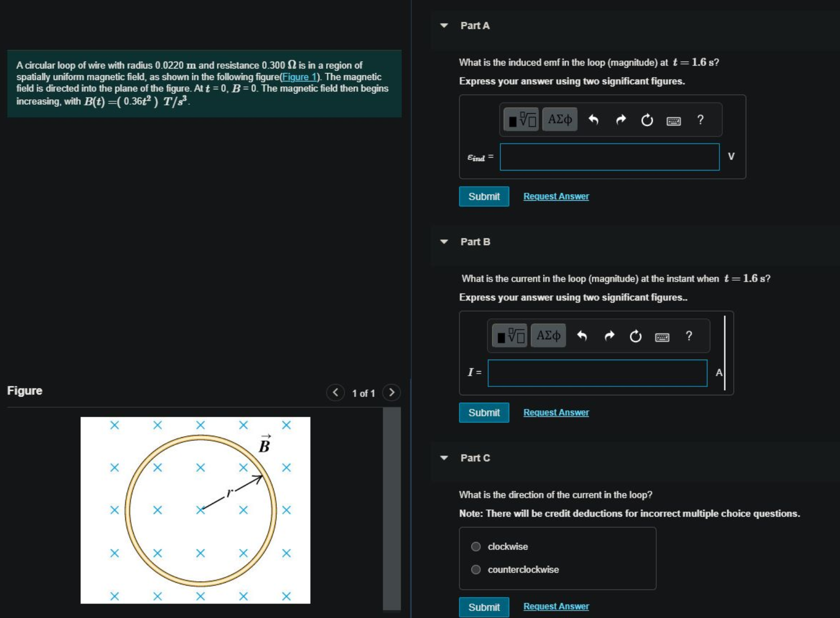Screen dimensions: 840x618
Task: Collapse the Part C section
Action: (x=444, y=458)
